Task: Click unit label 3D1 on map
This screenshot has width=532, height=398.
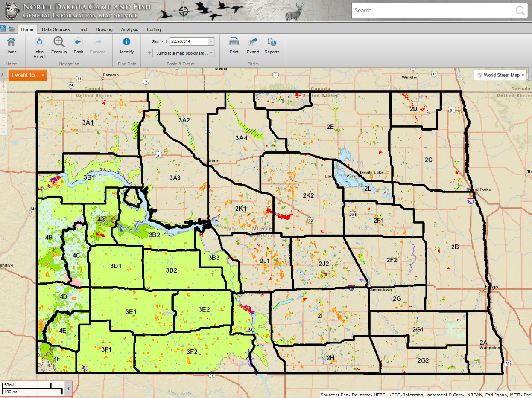Action: (x=116, y=266)
